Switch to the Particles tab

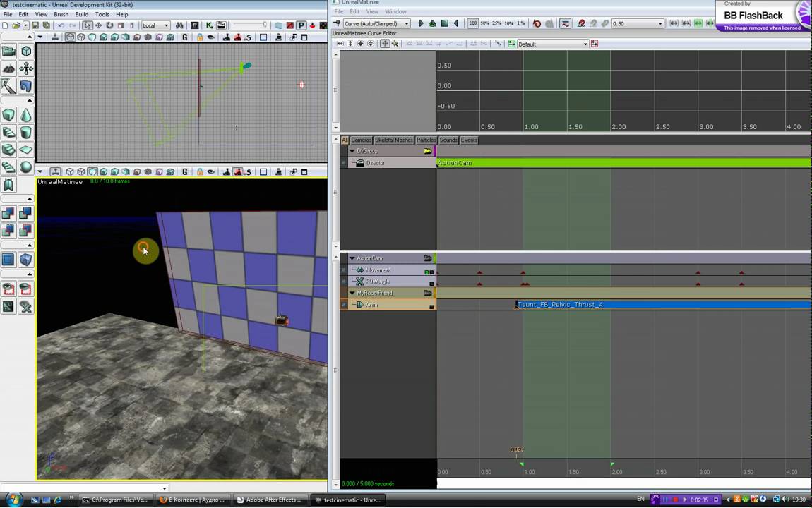pyautogui.click(x=426, y=140)
